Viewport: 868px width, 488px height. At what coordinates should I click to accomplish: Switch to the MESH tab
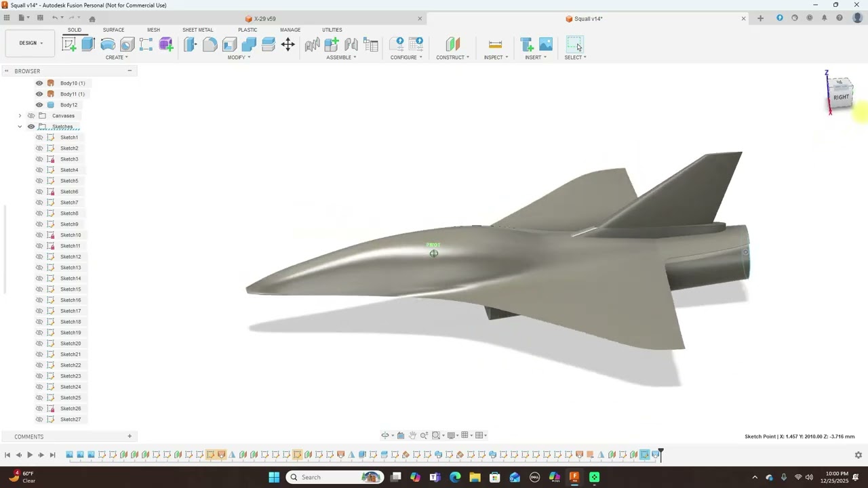click(x=153, y=30)
